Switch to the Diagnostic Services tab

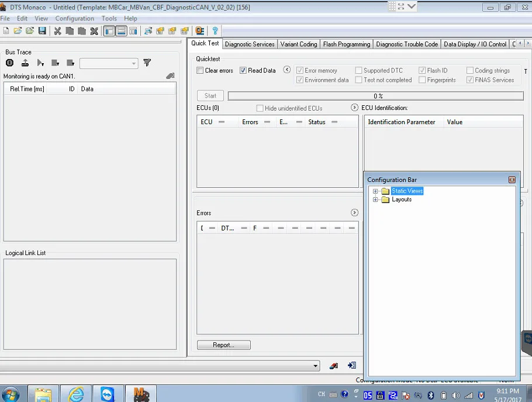point(250,44)
